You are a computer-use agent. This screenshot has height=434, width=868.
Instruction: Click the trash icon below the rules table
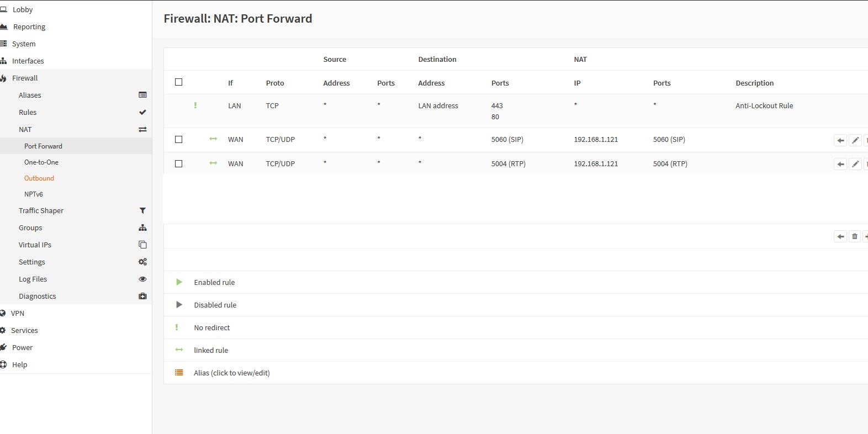(855, 236)
